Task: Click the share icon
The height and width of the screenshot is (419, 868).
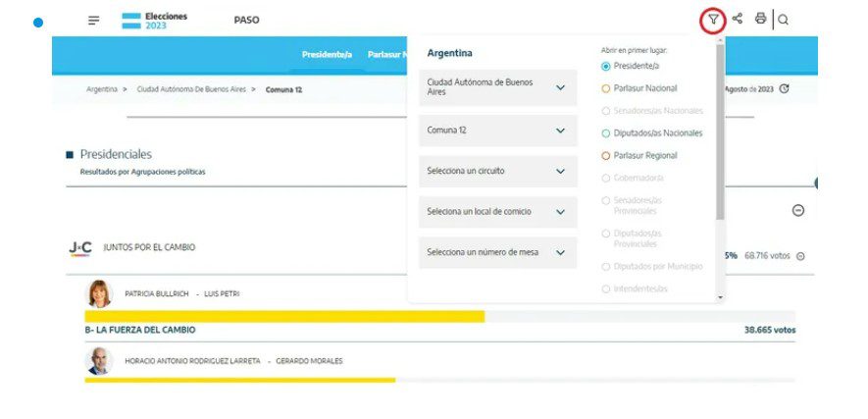Action: point(738,19)
